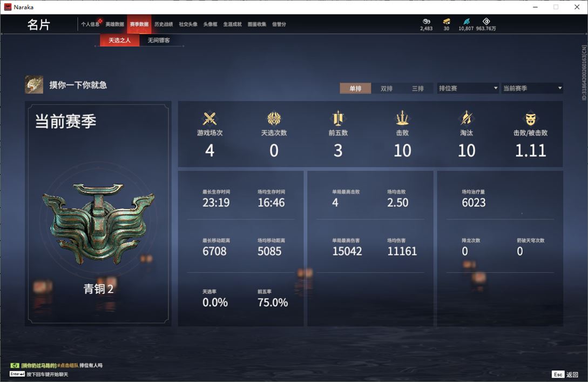Open the 排位赛 match type dropdown
588x382 pixels.
[x=468, y=88]
